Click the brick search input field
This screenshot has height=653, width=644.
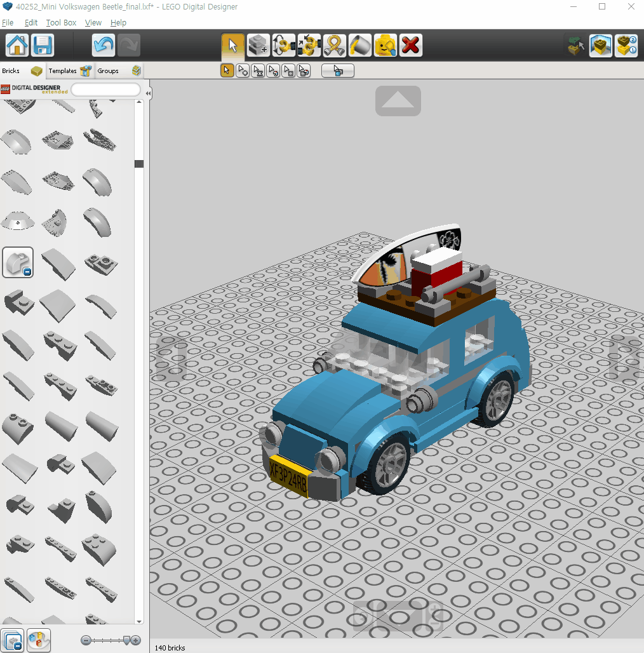coord(105,90)
